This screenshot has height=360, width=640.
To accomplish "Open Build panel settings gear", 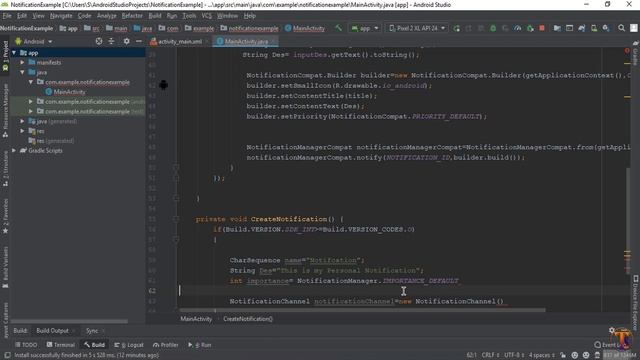I will point(611,330).
